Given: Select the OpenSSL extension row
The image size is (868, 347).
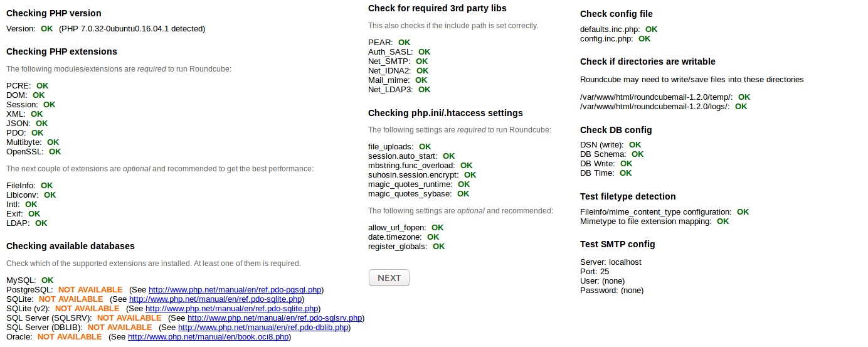Looking at the screenshot, I should tap(34, 151).
